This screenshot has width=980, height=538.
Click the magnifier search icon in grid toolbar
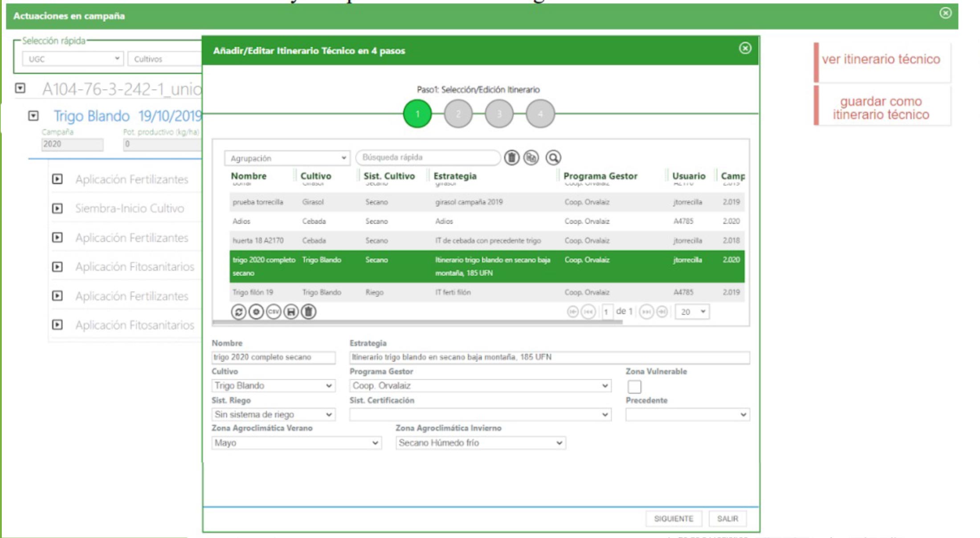[553, 157]
